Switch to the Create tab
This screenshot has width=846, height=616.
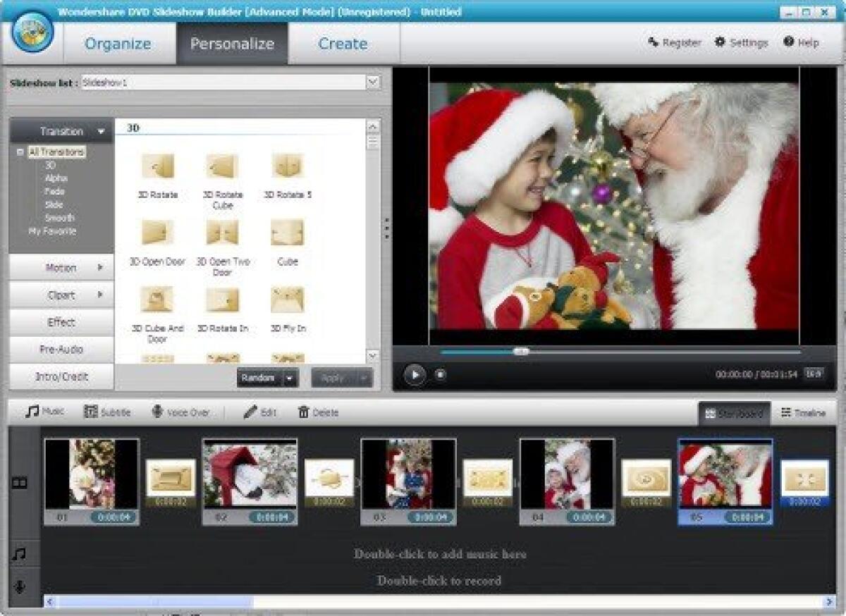[x=343, y=44]
